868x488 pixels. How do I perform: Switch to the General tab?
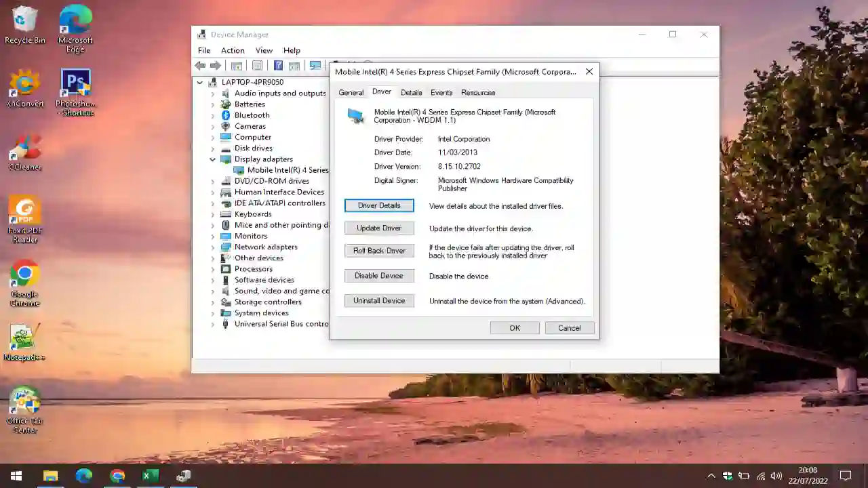click(351, 93)
